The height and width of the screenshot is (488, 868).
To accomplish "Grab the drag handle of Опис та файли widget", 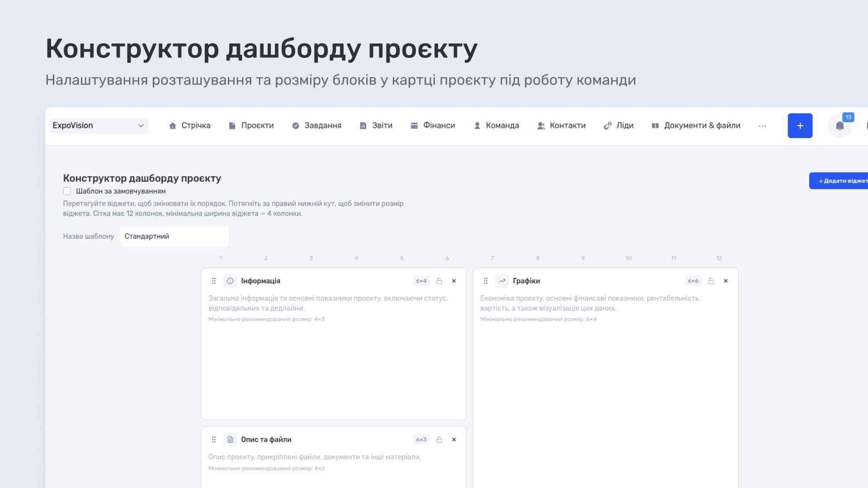I will click(x=214, y=440).
